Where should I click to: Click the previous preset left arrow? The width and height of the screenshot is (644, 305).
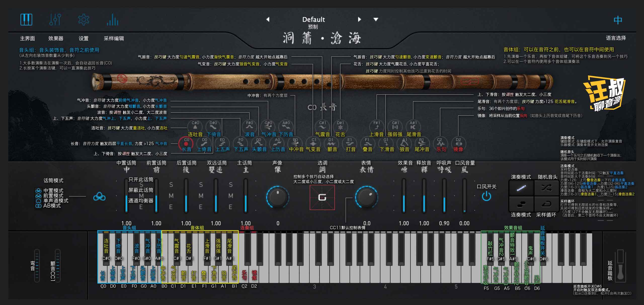tap(267, 19)
